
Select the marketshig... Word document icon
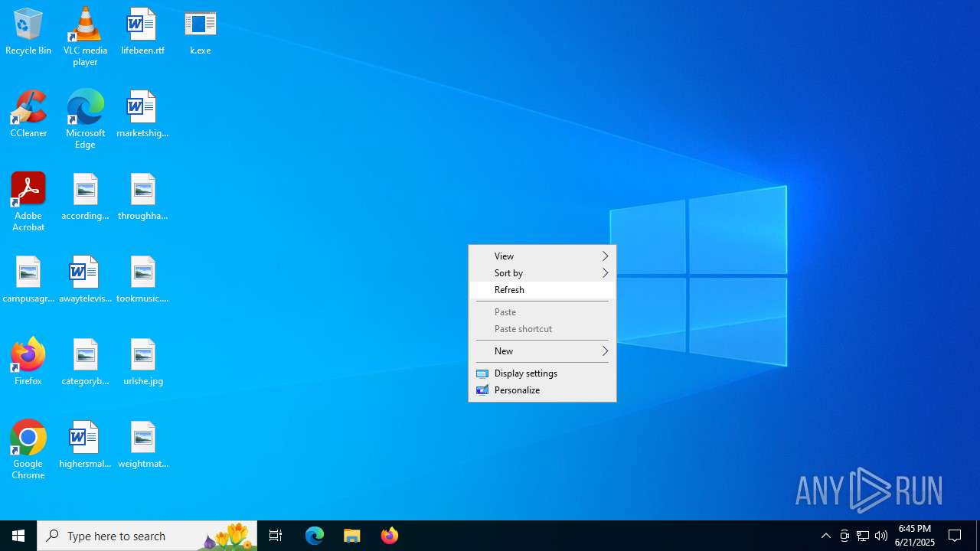coord(142,115)
